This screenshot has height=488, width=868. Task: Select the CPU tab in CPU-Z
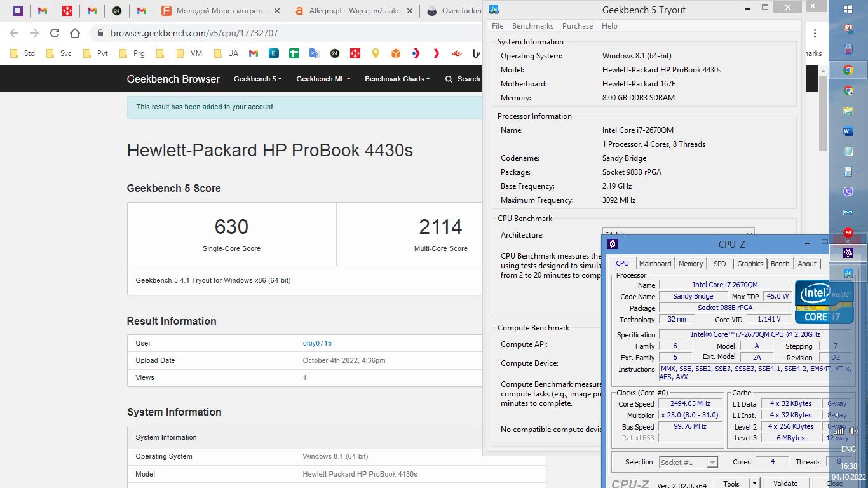click(x=622, y=263)
